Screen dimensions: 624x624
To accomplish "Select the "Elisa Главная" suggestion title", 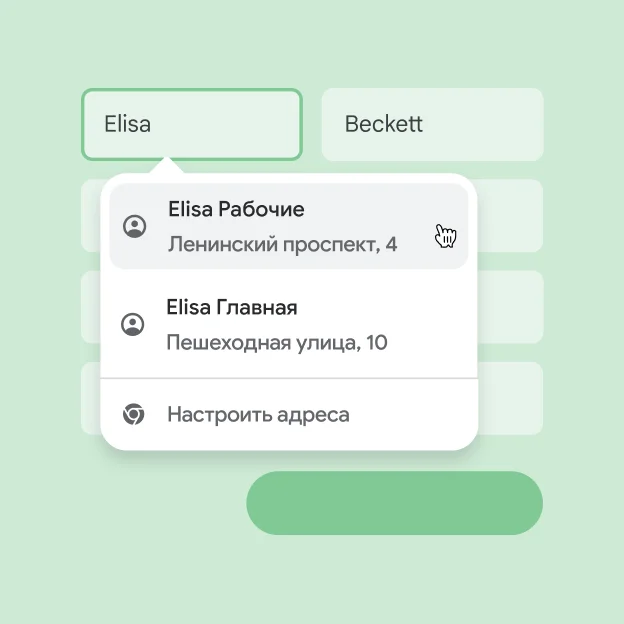I will (x=231, y=307).
